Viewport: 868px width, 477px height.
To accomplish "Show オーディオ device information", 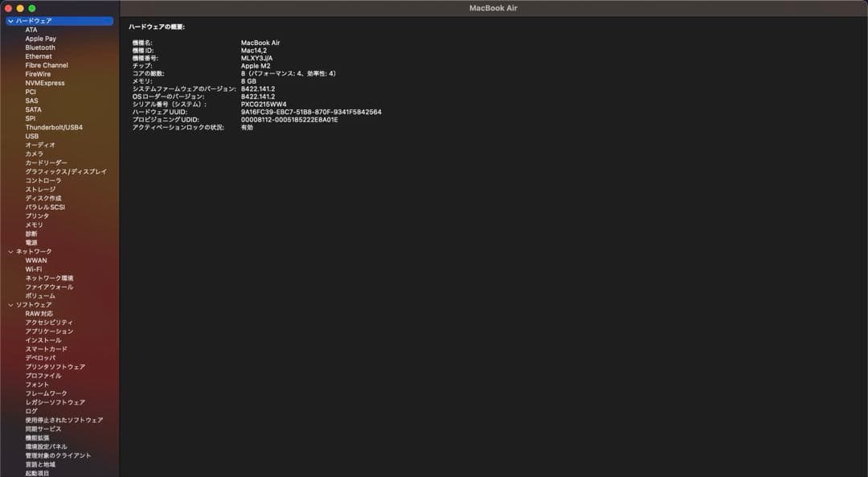I will (40, 145).
